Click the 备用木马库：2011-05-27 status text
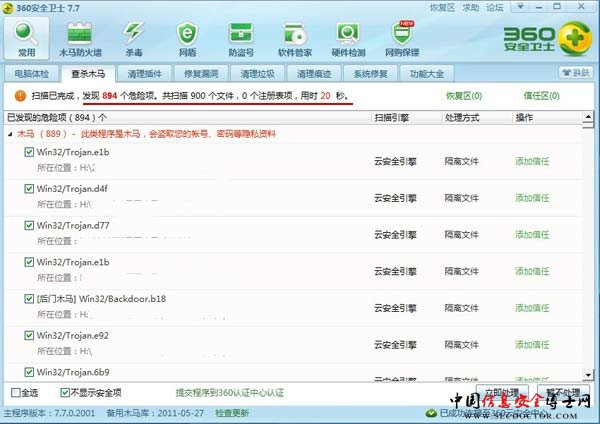 point(155,413)
